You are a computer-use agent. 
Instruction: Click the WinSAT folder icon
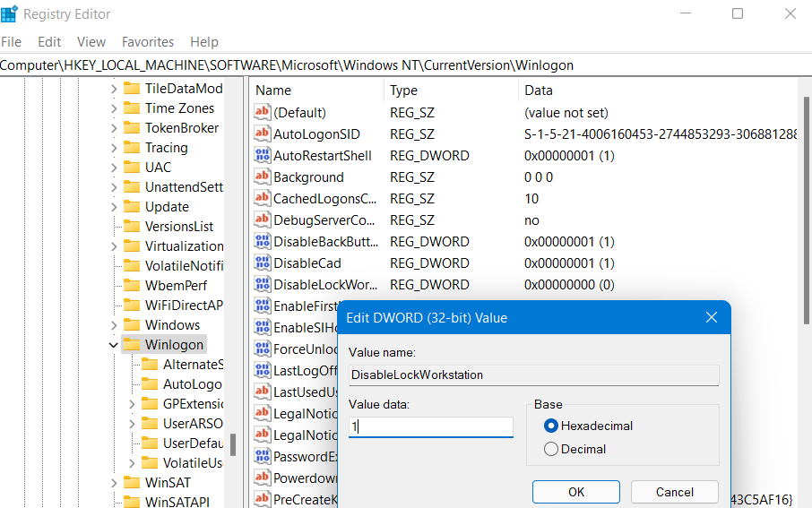pyautogui.click(x=132, y=483)
